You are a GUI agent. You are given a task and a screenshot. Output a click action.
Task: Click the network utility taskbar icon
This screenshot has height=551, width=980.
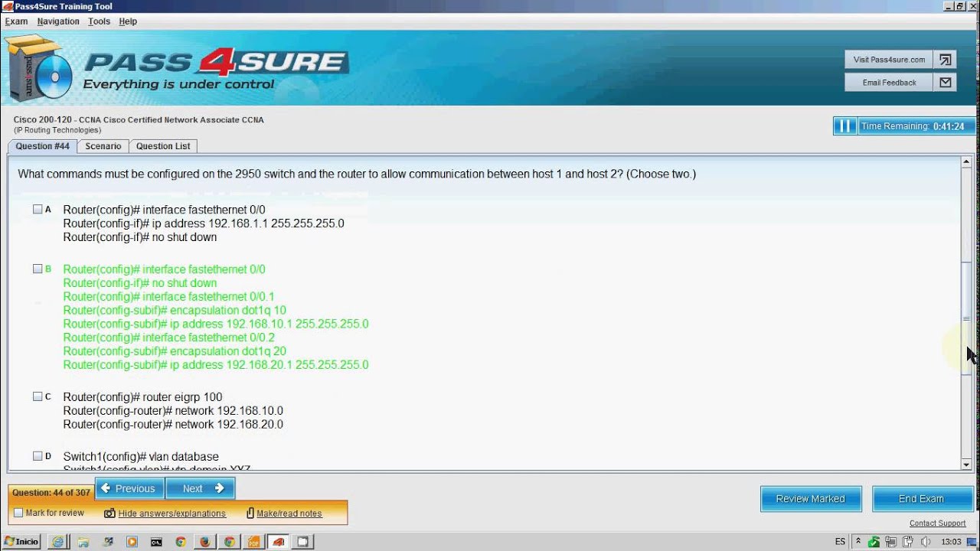click(108, 542)
